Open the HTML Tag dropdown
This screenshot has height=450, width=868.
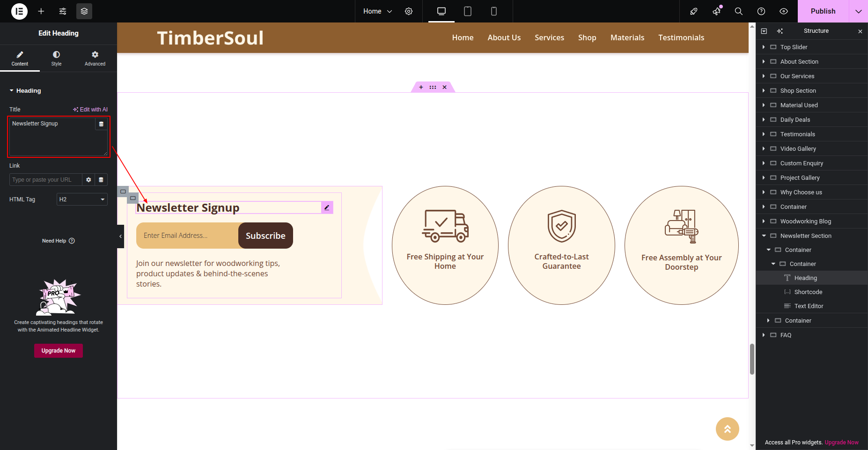point(82,199)
